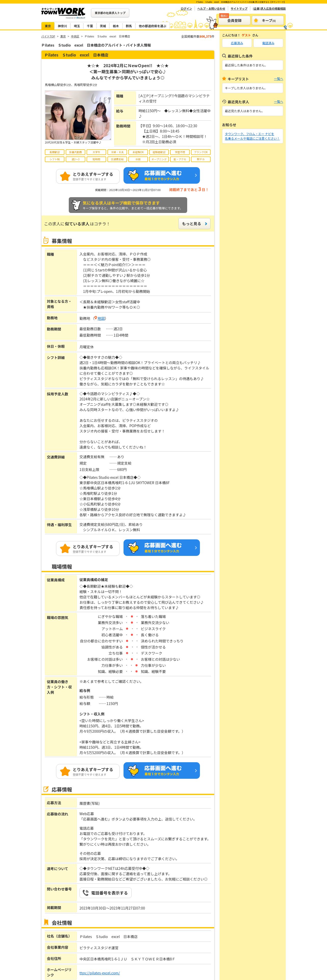
Task: Click the 長期歓迎 tag
Action: (54, 152)
